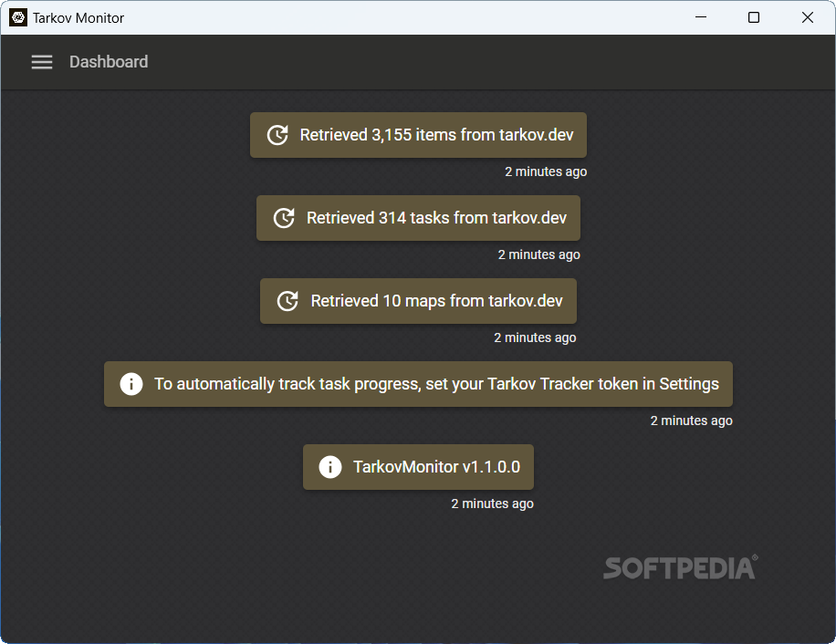Select the 'Retrieved 314 tasks from tarkov.dev' message

tap(419, 218)
